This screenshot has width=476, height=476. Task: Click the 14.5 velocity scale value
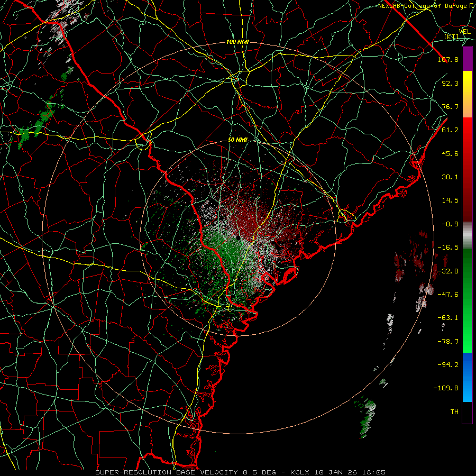[450, 200]
